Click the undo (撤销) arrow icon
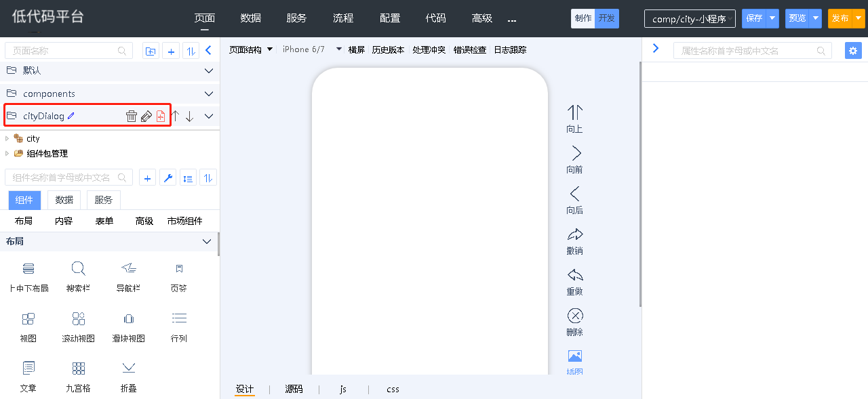The width and height of the screenshot is (868, 399). coord(575,235)
